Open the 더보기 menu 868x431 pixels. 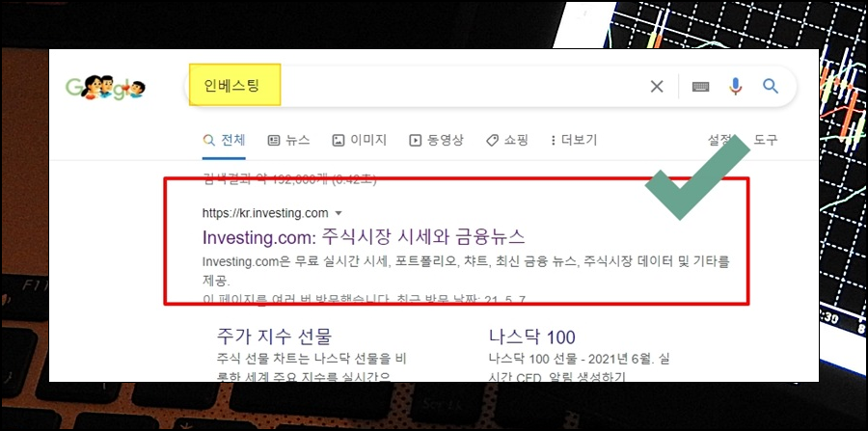click(574, 140)
